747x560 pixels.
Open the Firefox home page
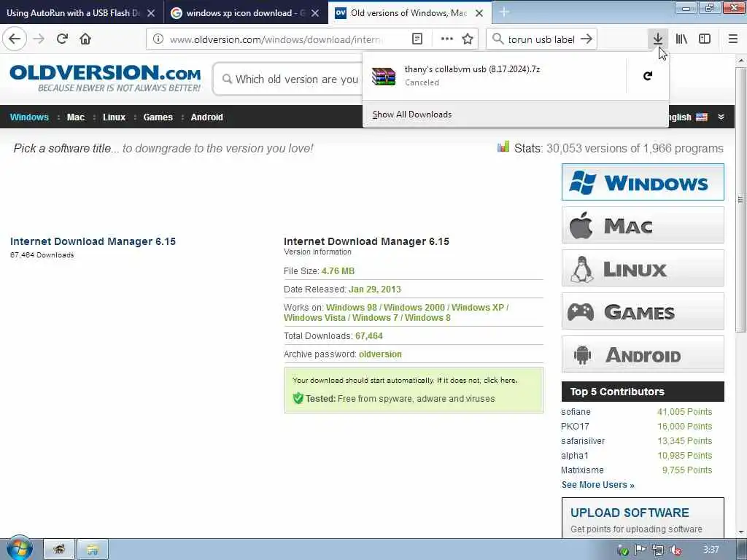coord(85,39)
